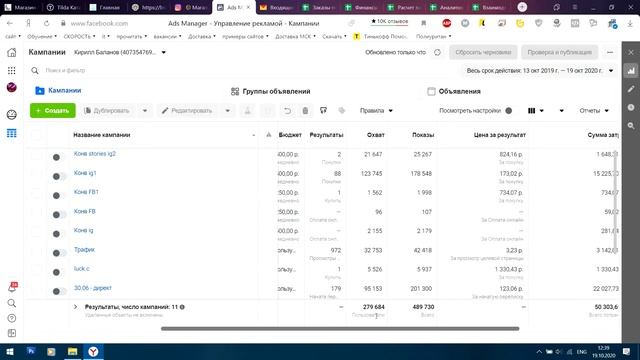The width and height of the screenshot is (640, 360).
Task: Open the Коне stories ig2 campaign link
Action: click(95, 153)
